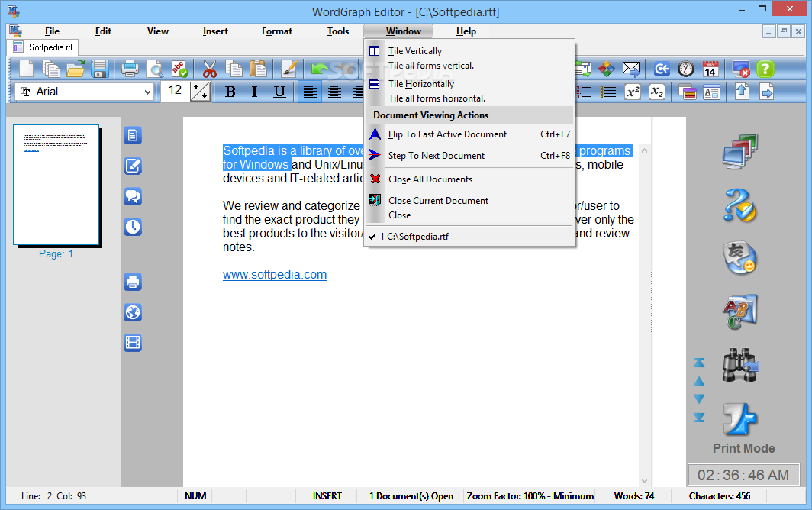Open the Edit menu
Viewport: 812px width, 510px height.
point(103,31)
